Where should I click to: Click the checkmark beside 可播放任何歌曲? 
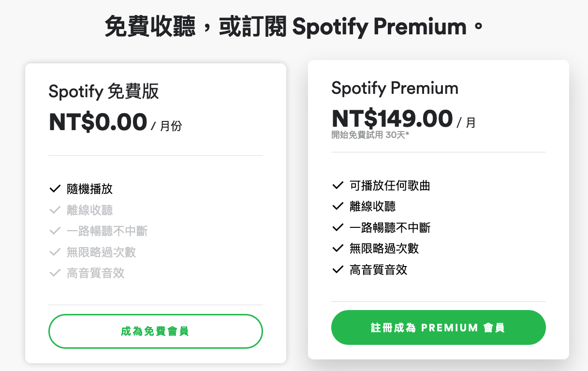pyautogui.click(x=338, y=185)
